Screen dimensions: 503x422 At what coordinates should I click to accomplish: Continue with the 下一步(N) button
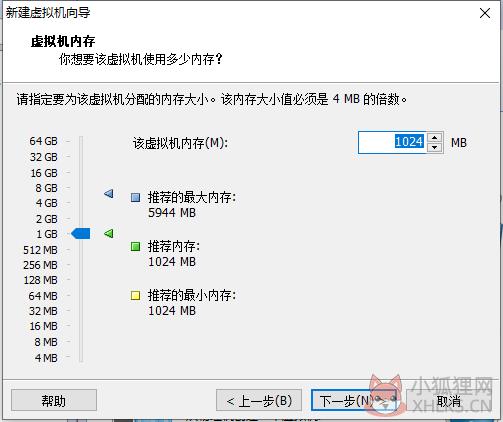click(x=354, y=400)
